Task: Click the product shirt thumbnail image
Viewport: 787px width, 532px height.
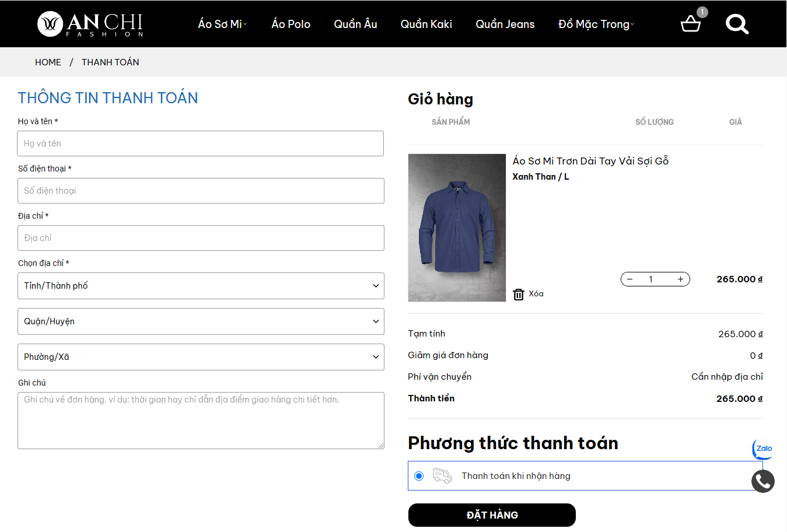Action: [x=457, y=228]
